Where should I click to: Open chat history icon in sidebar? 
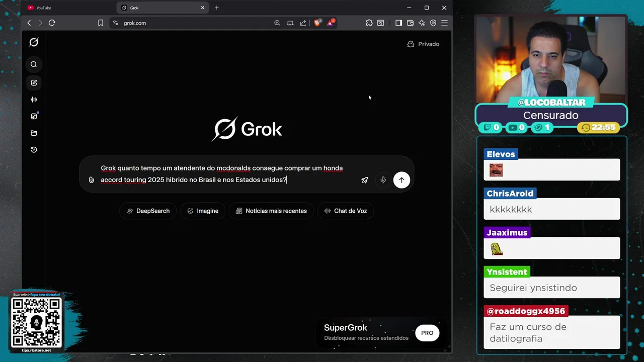click(34, 150)
